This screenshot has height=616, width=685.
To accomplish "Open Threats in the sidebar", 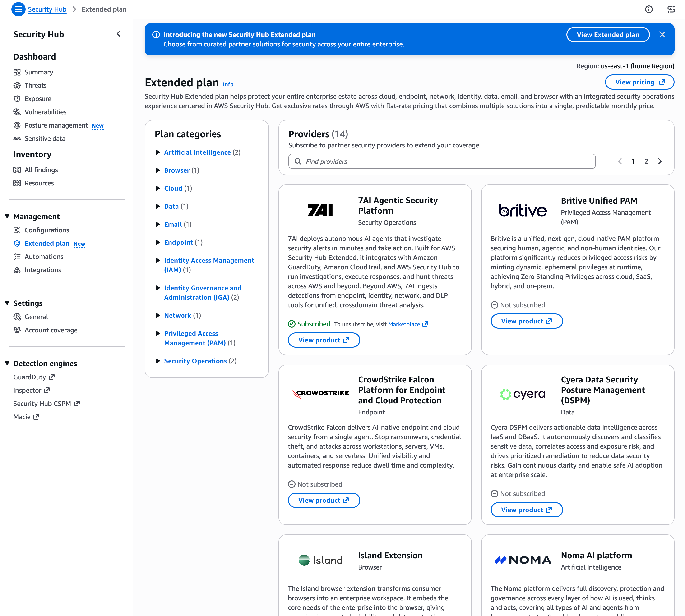I will 36,85.
